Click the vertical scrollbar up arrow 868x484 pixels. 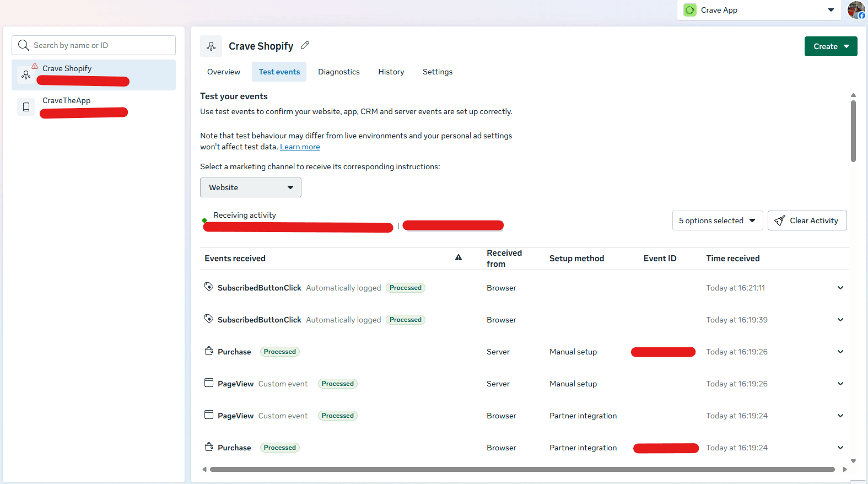click(x=853, y=95)
